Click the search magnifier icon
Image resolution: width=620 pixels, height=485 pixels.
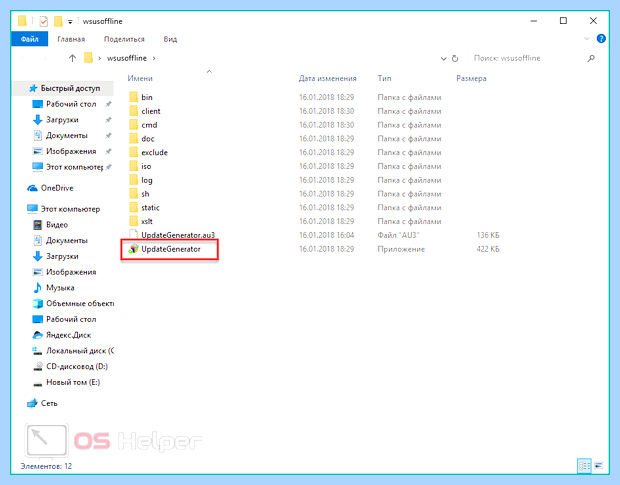pyautogui.click(x=591, y=59)
